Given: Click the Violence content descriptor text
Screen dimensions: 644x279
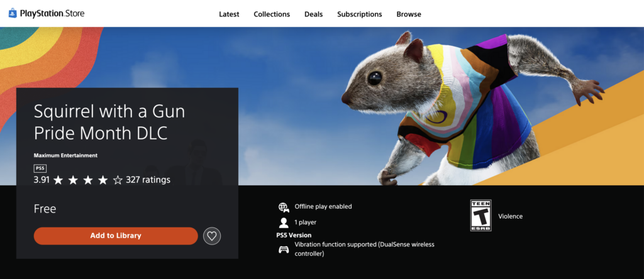Looking at the screenshot, I should 510,216.
